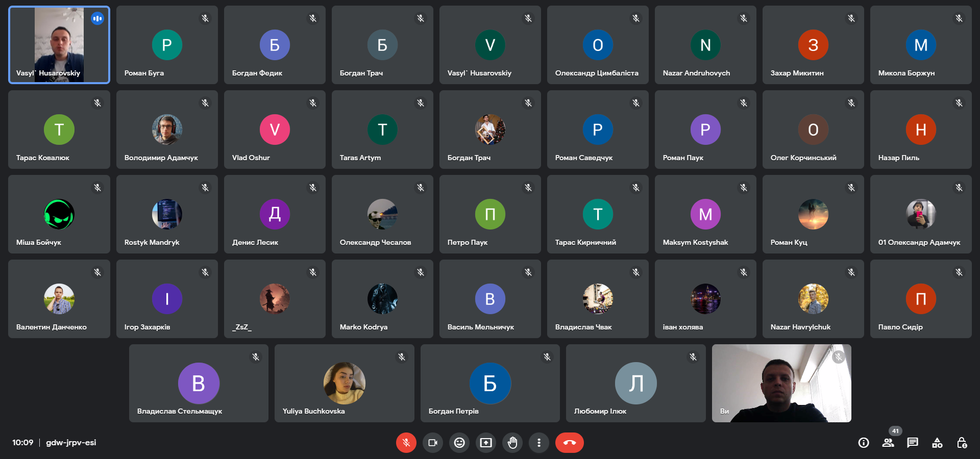Open the three-dot more options menu
980x459 pixels.
click(x=539, y=443)
